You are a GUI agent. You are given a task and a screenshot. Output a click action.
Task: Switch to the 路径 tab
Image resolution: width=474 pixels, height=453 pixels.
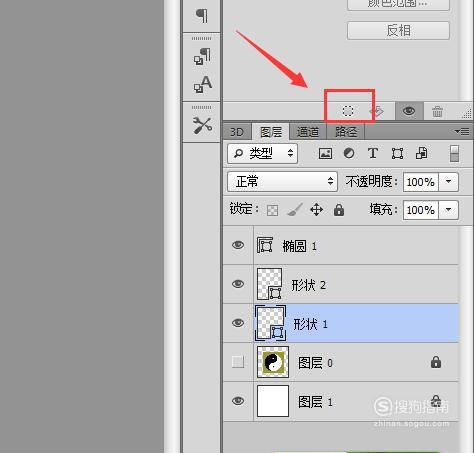[346, 132]
